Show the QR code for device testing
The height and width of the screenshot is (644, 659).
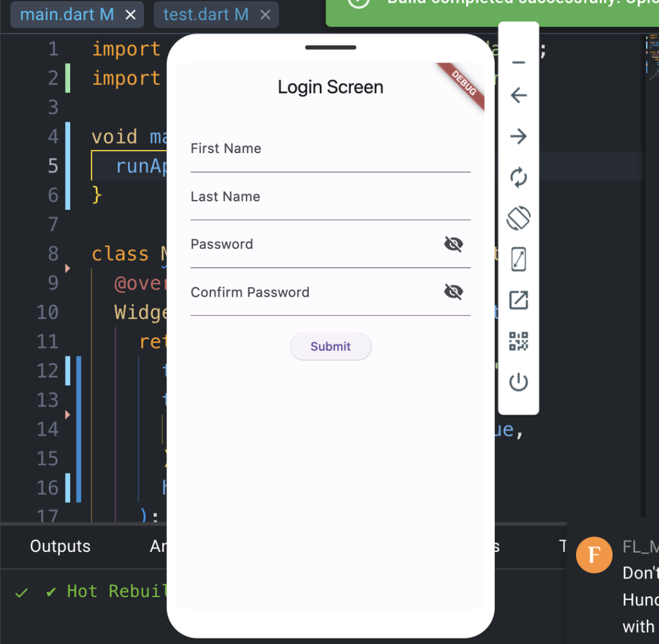[518, 341]
